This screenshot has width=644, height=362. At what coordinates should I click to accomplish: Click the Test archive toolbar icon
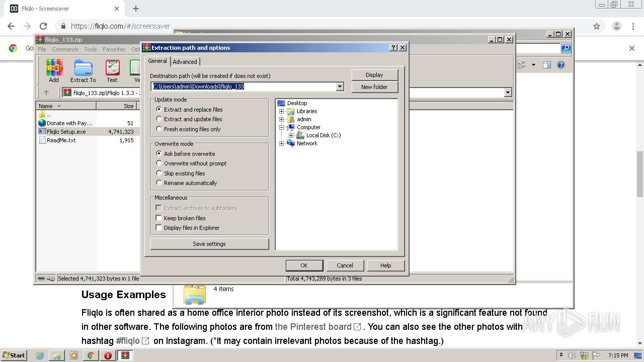[112, 71]
